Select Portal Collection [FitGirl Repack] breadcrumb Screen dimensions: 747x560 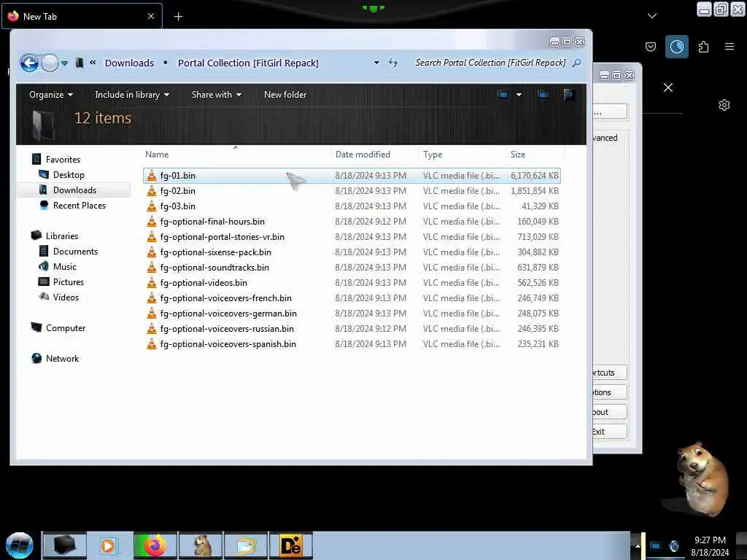tap(248, 63)
